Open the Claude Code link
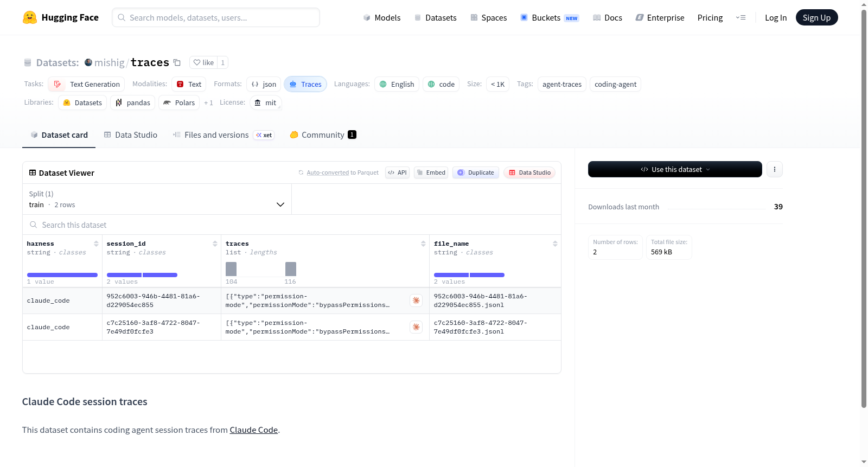The image size is (868, 467). tap(254, 430)
